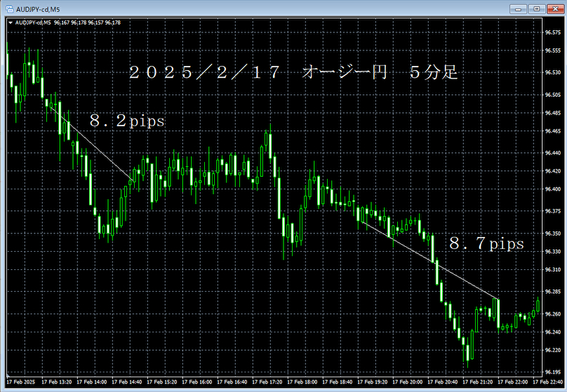Click the 17 Feb 2025 time axis label

21,382
